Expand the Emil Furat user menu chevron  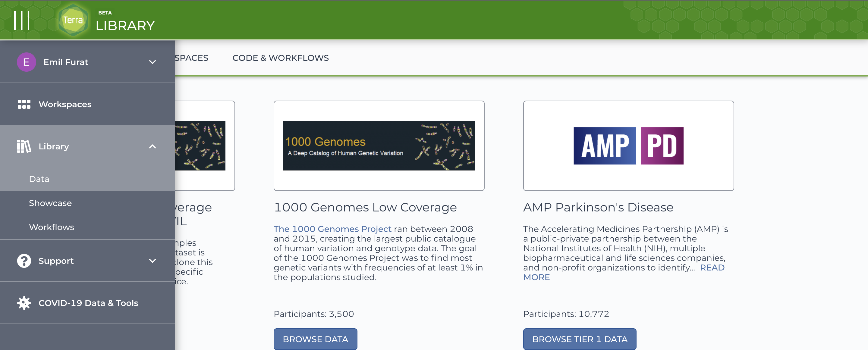pyautogui.click(x=152, y=62)
